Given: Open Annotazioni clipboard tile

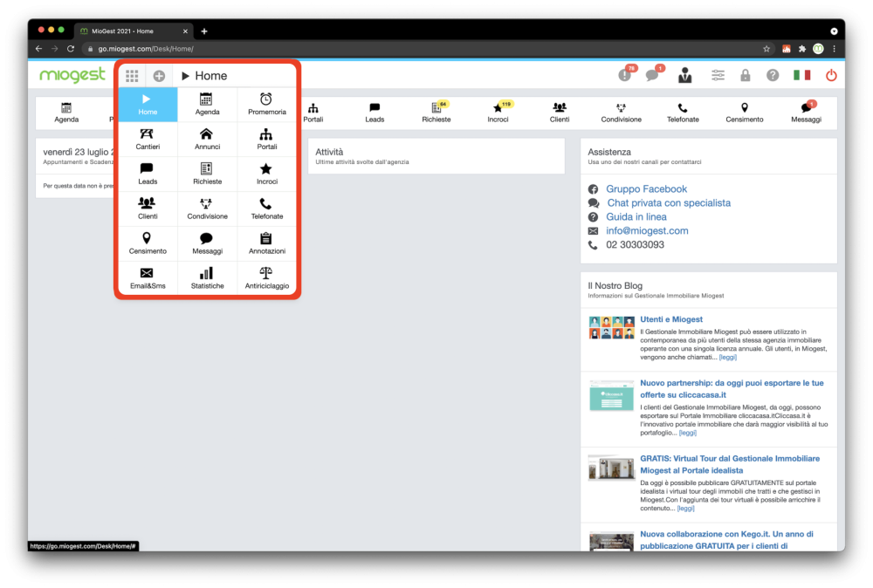Looking at the screenshot, I should click(x=266, y=243).
